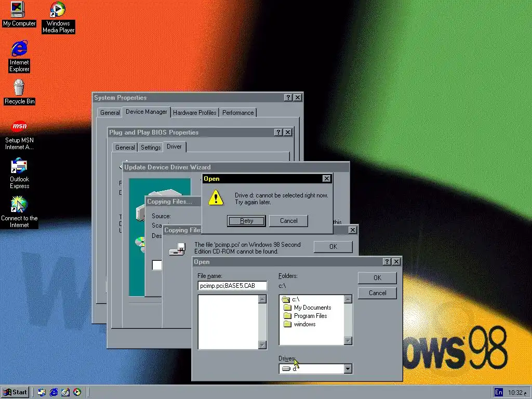
Task: Launch Internet Explorer from the Quick Launch bar
Action: point(54,392)
